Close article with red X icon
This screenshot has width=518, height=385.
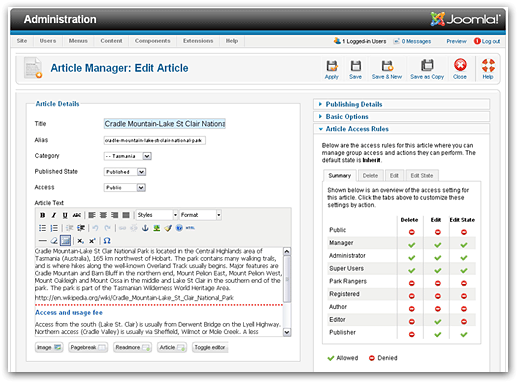click(x=460, y=69)
